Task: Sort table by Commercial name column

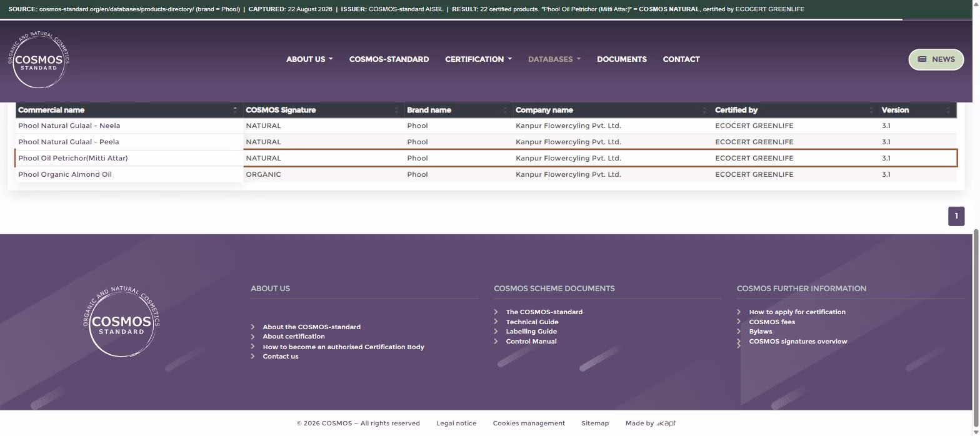Action: (129, 110)
